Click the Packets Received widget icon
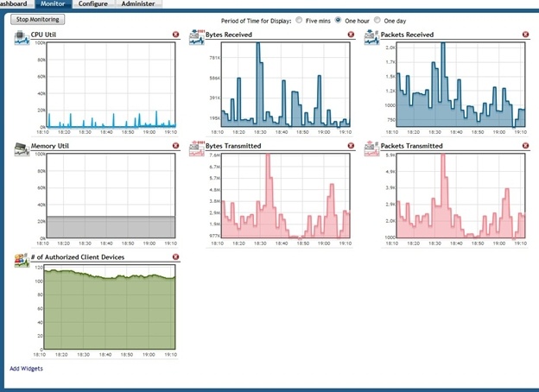The width and height of the screenshot is (539, 392). (371, 37)
